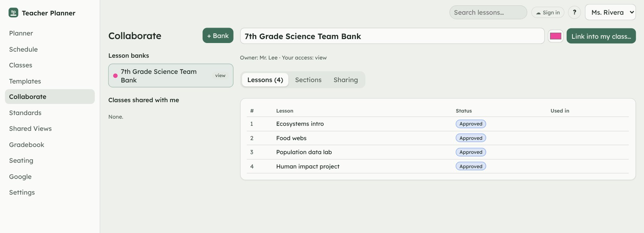This screenshot has width=644, height=233.
Task: Click Approved status for Ecosystems intro
Action: point(471,124)
